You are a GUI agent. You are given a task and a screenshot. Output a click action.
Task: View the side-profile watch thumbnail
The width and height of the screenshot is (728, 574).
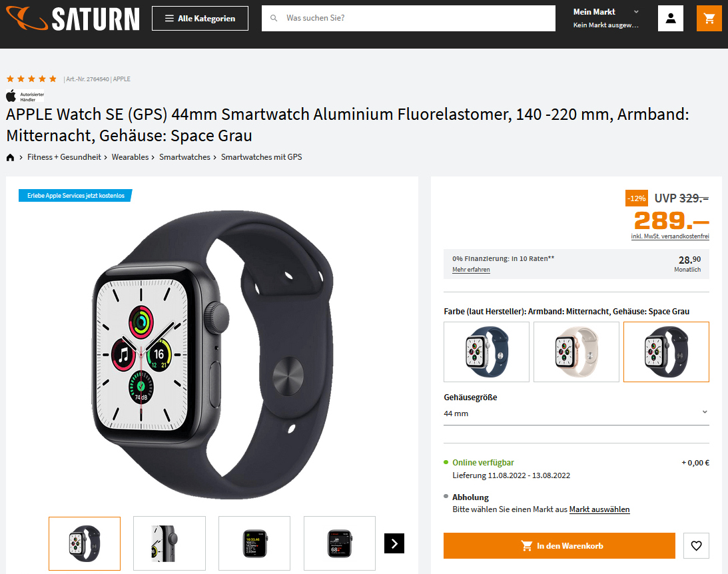click(x=169, y=543)
